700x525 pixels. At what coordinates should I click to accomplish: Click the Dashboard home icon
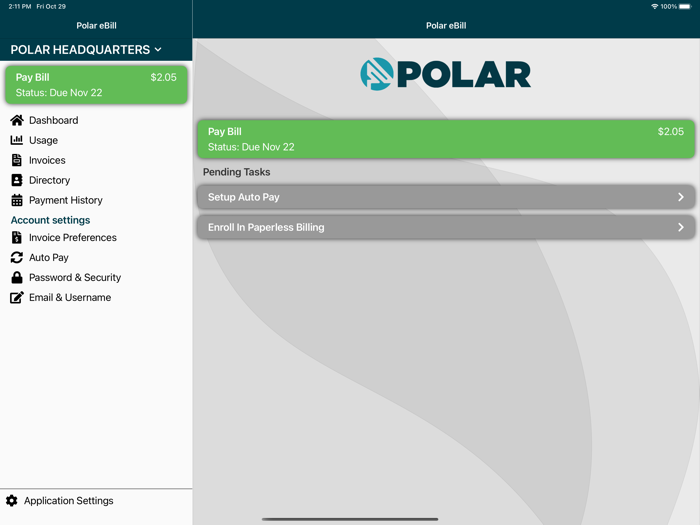17,120
